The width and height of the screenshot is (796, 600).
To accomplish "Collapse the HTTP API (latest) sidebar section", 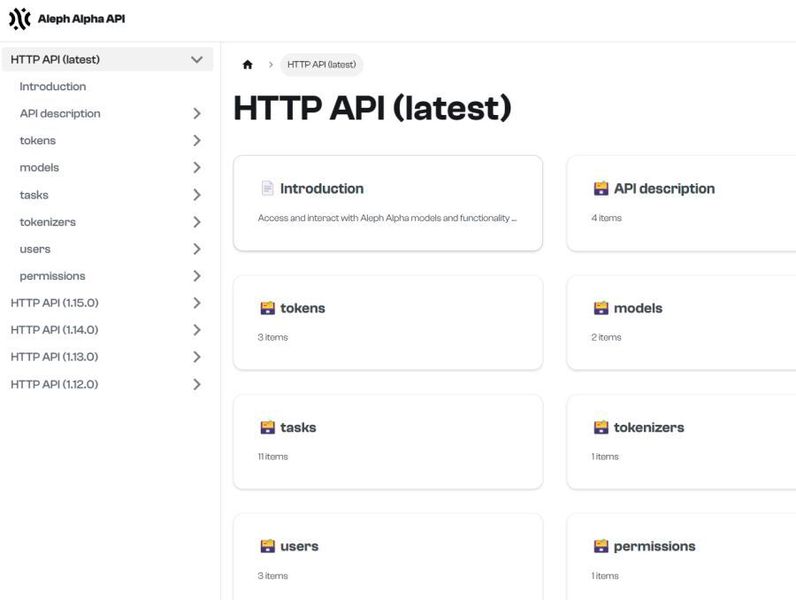I will tap(197, 59).
